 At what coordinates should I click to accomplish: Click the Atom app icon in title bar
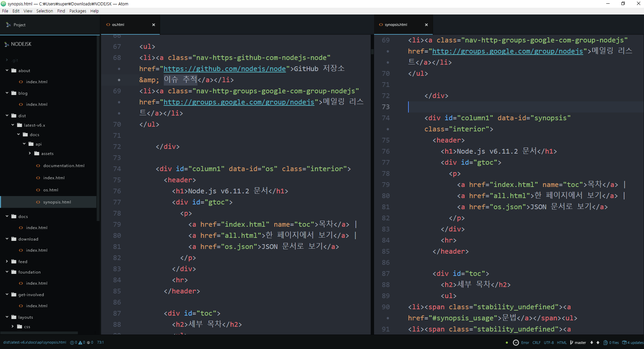(x=3, y=4)
